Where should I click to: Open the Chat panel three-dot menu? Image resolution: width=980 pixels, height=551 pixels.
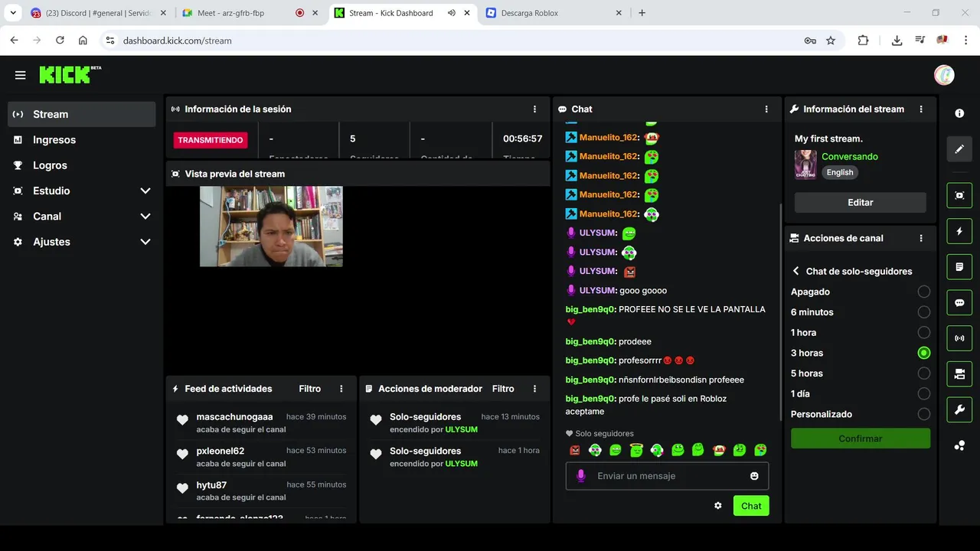[766, 109]
